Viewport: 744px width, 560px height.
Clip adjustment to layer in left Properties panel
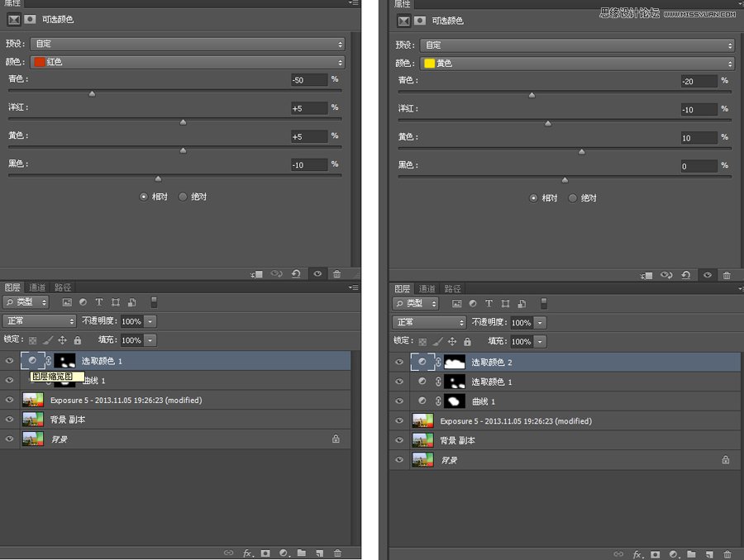(x=258, y=273)
